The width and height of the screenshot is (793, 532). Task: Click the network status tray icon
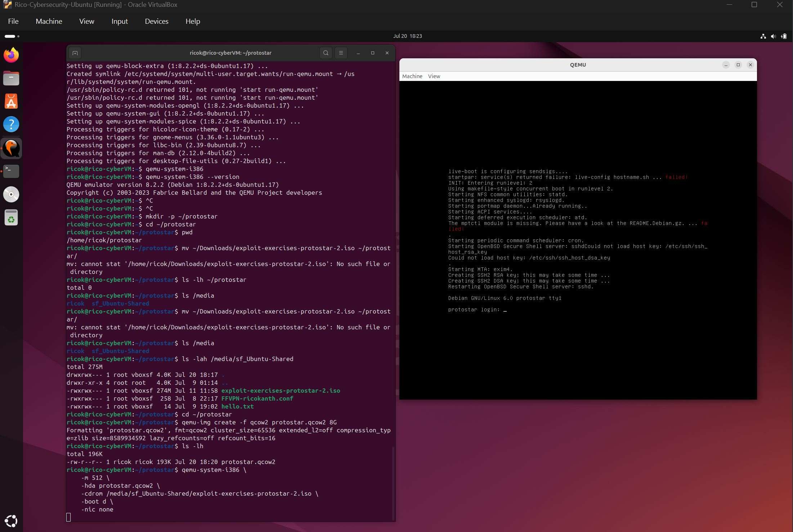pyautogui.click(x=763, y=36)
